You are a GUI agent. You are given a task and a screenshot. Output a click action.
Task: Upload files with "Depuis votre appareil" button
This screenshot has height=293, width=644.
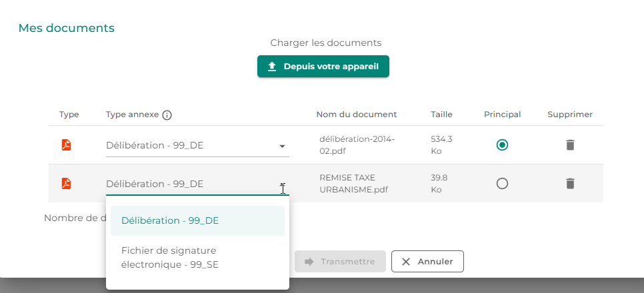(x=323, y=67)
